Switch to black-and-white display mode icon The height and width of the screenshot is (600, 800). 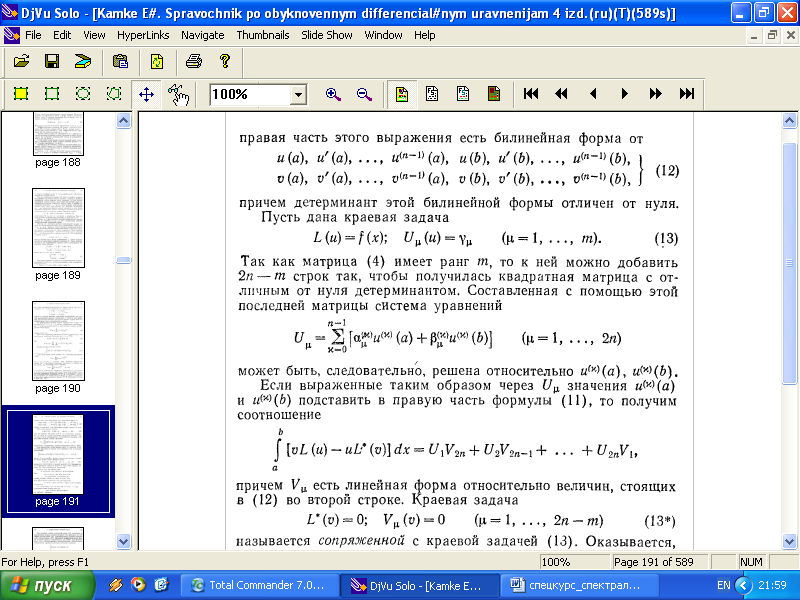[432, 94]
